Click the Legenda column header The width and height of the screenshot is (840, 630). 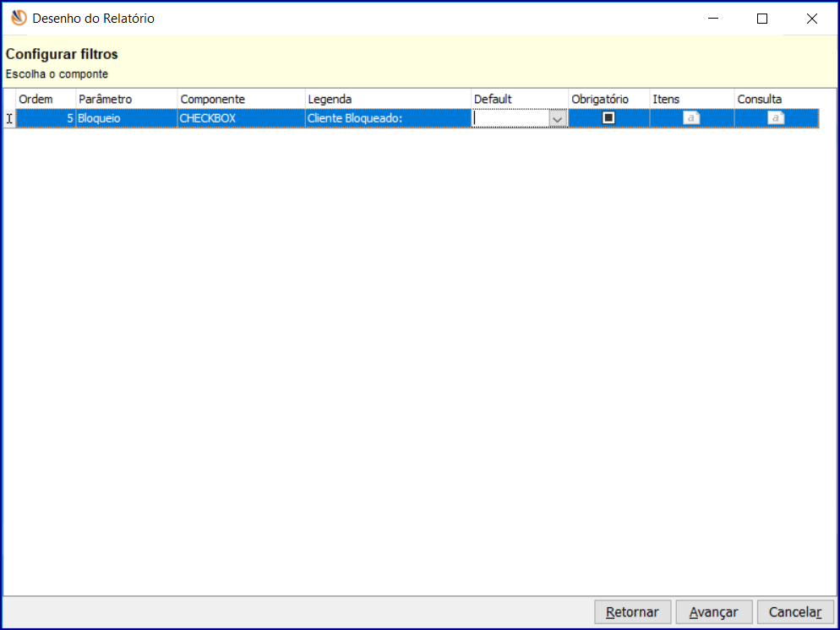(388, 99)
